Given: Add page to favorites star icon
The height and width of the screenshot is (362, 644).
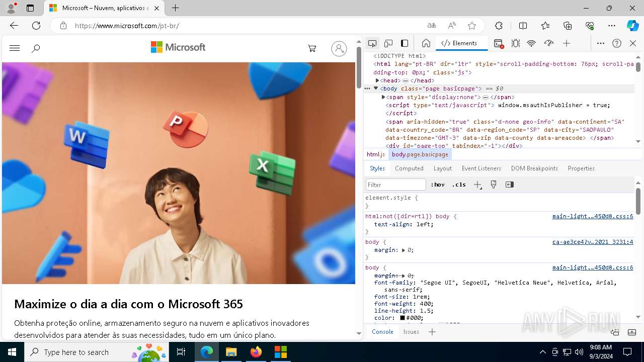Looking at the screenshot, I should pyautogui.click(x=472, y=26).
